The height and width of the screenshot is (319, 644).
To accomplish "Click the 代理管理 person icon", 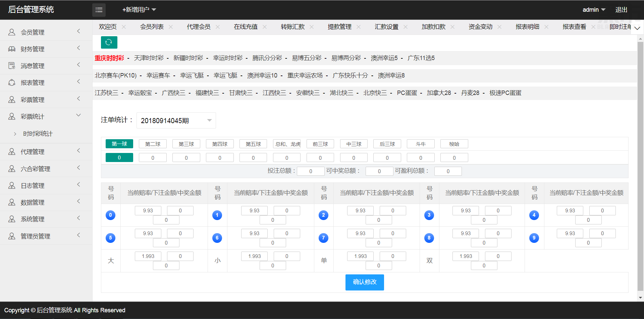I will 12,152.
